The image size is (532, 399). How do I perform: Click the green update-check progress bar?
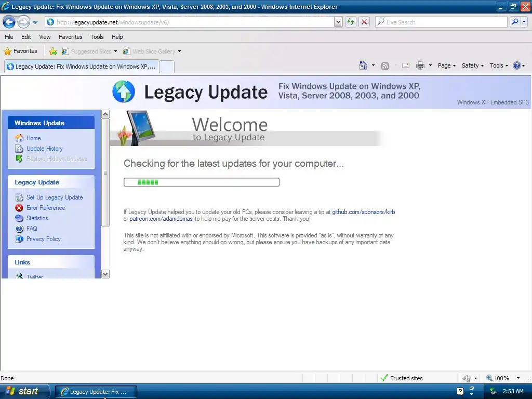(202, 182)
